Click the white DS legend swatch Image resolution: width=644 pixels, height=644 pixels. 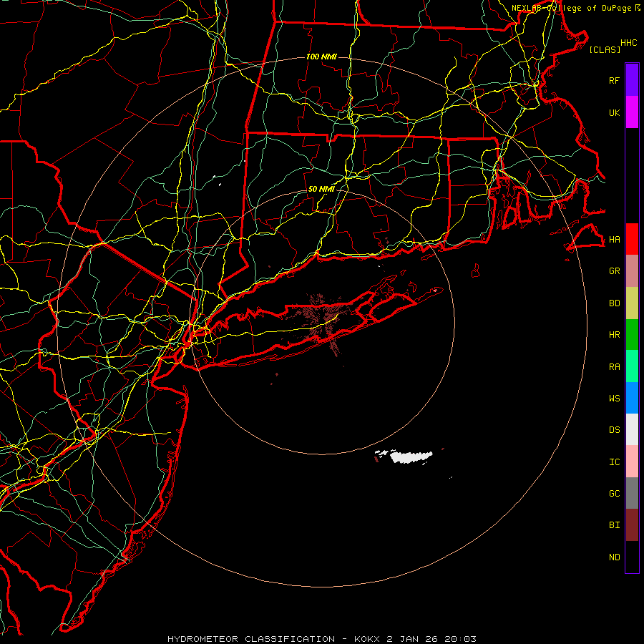click(x=632, y=429)
